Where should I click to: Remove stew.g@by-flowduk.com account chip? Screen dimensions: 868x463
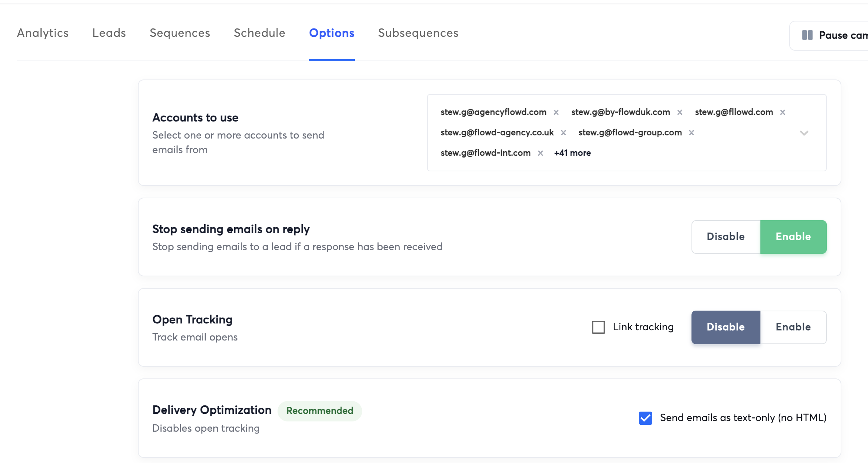(x=680, y=112)
